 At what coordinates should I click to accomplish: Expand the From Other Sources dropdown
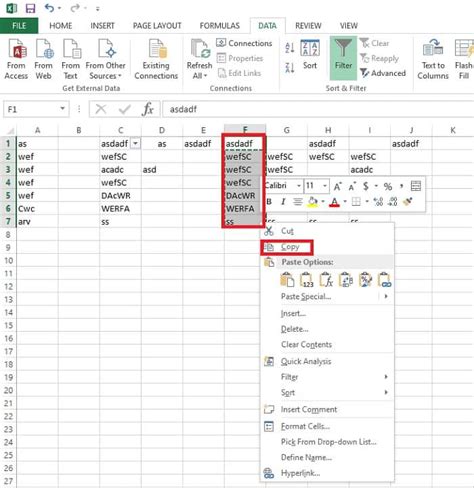[x=106, y=58]
